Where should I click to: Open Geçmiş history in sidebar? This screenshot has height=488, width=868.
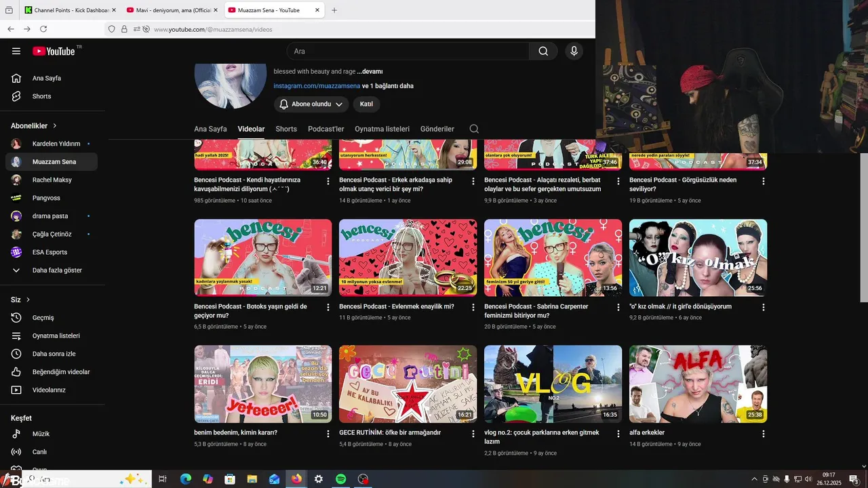click(52, 318)
